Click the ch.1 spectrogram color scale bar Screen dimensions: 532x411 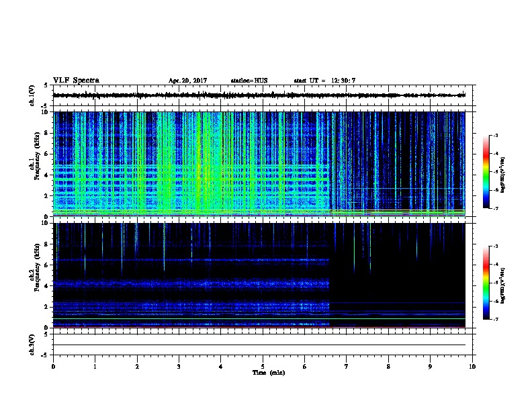point(486,172)
